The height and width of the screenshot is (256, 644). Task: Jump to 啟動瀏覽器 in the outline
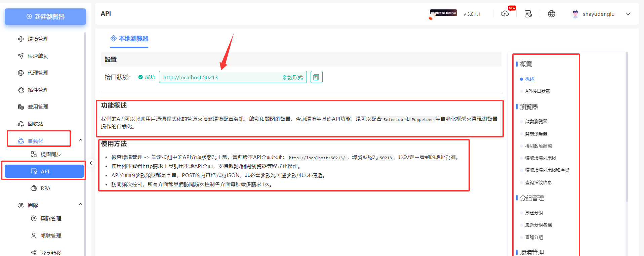[x=536, y=121]
